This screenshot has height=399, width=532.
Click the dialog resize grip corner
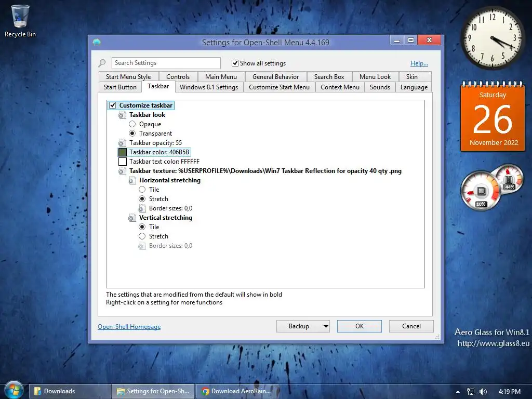point(437,337)
